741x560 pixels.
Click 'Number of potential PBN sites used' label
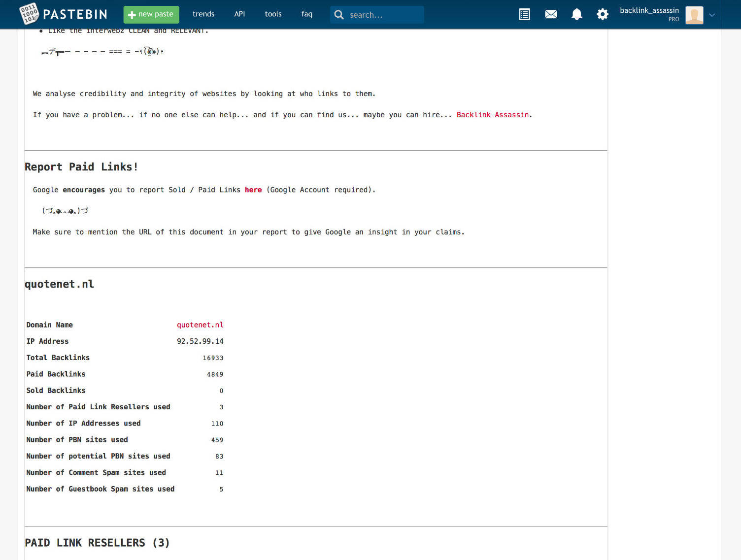[98, 456]
